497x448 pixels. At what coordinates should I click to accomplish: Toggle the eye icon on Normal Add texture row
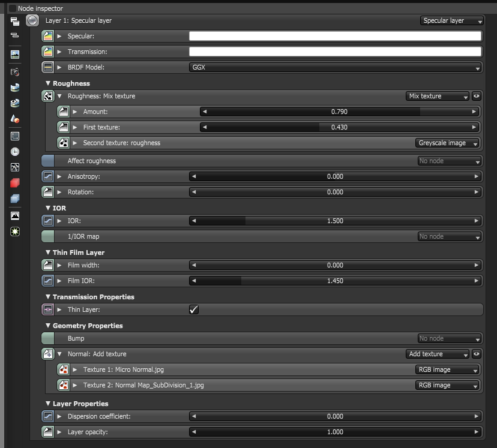point(477,354)
